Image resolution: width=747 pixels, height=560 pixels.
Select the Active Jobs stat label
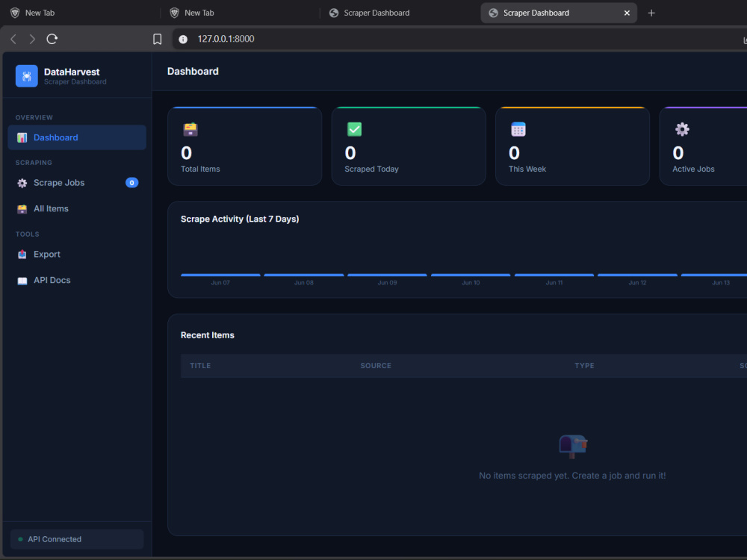coord(693,169)
